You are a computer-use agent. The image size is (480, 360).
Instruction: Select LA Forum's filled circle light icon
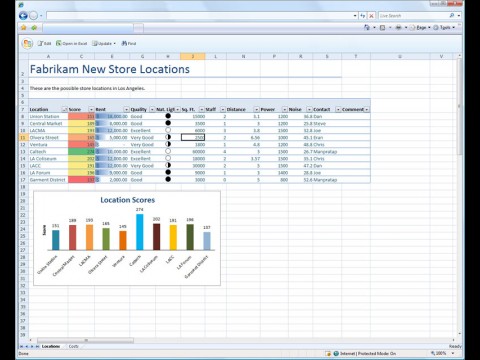tap(168, 172)
